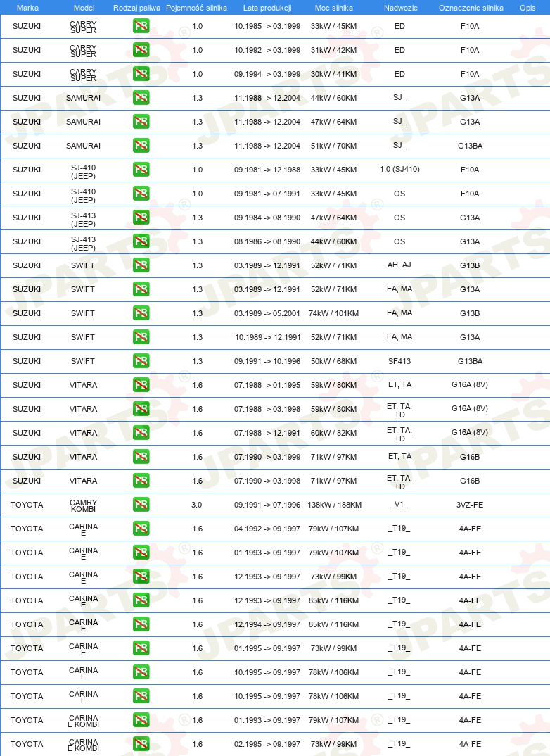Select the 3.0 engine capacity cell

[x=196, y=505]
